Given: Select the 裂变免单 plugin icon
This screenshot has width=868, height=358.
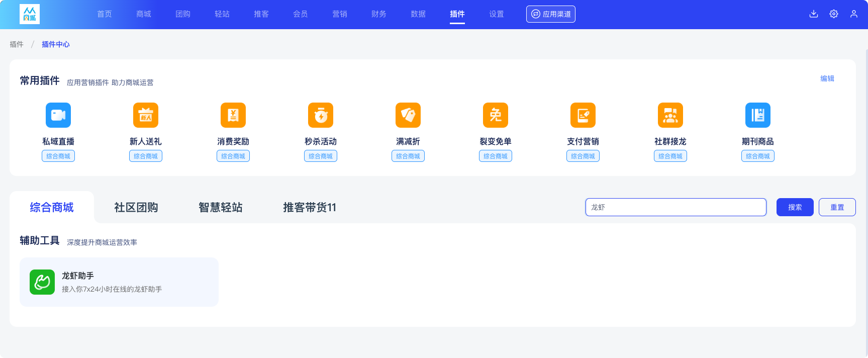Looking at the screenshot, I should tap(496, 115).
